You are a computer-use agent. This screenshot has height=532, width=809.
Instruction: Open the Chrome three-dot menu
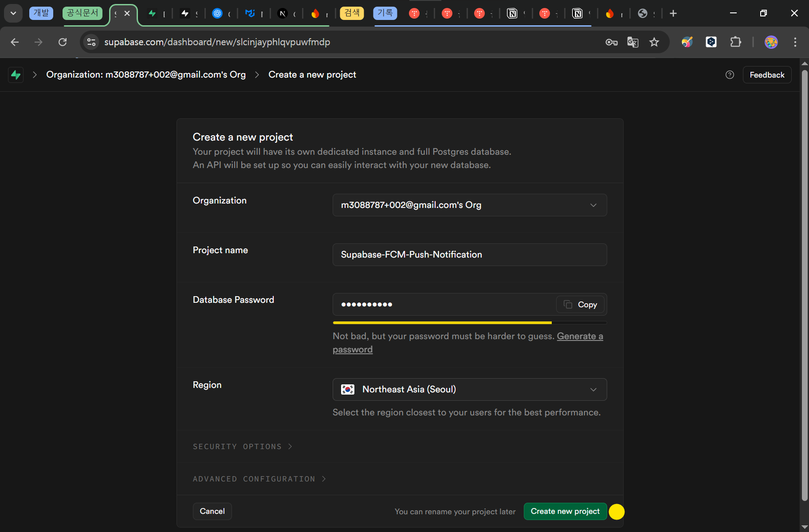click(x=795, y=42)
